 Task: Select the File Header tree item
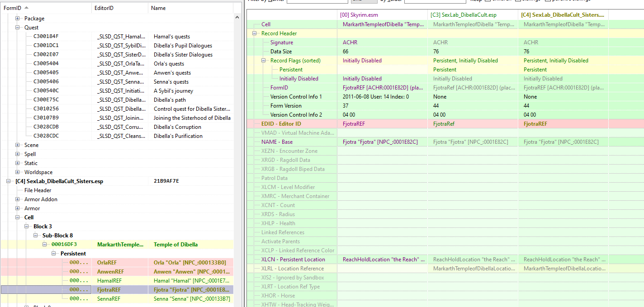coord(38,190)
